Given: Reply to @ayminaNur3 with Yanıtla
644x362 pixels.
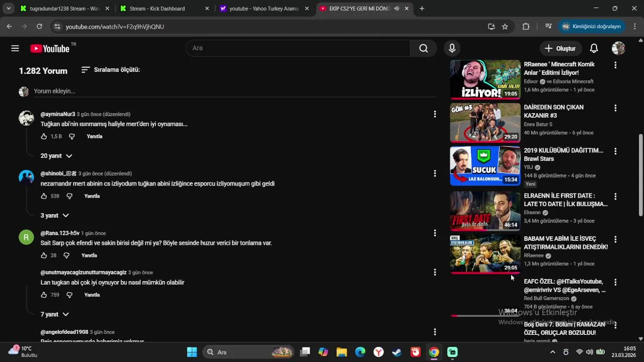Looking at the screenshot, I should [95, 136].
